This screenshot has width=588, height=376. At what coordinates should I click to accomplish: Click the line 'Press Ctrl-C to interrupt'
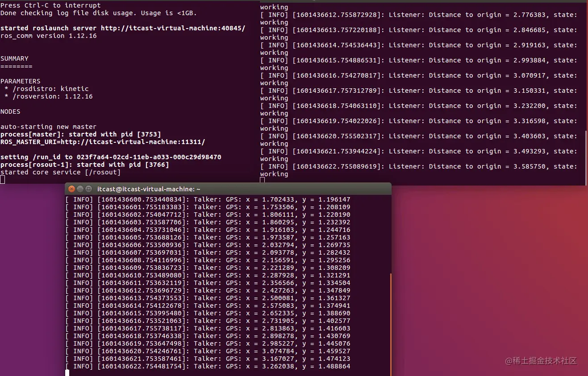[x=50, y=6]
